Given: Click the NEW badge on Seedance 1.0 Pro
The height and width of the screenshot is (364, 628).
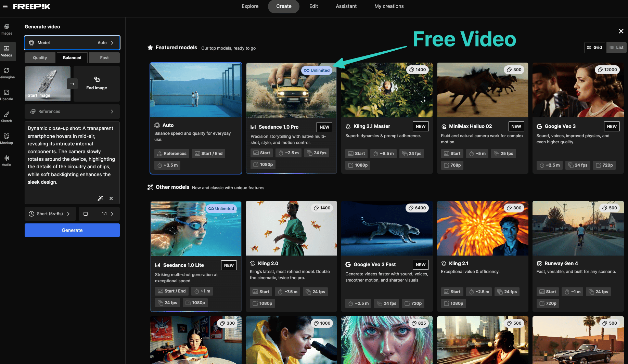Looking at the screenshot, I should coord(324,127).
